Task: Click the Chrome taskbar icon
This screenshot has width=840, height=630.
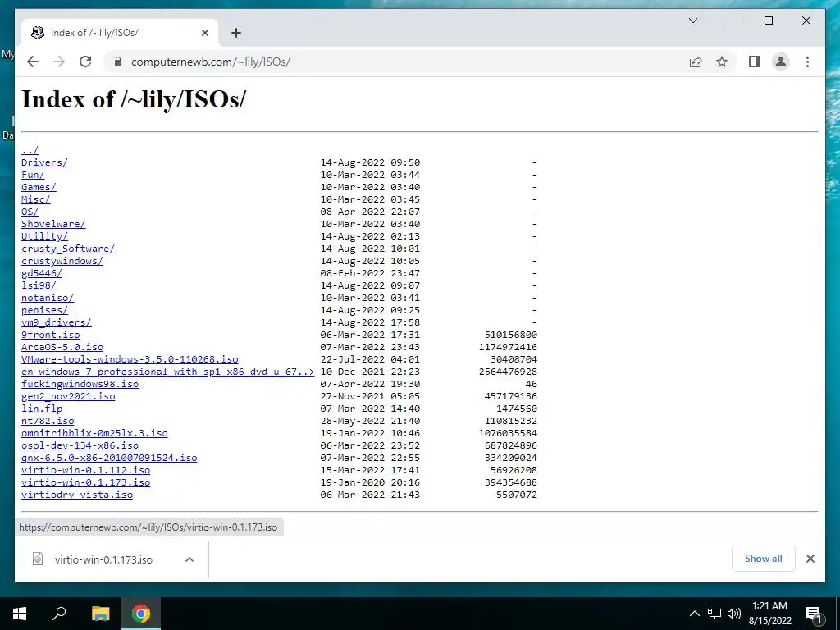Action: (x=141, y=614)
